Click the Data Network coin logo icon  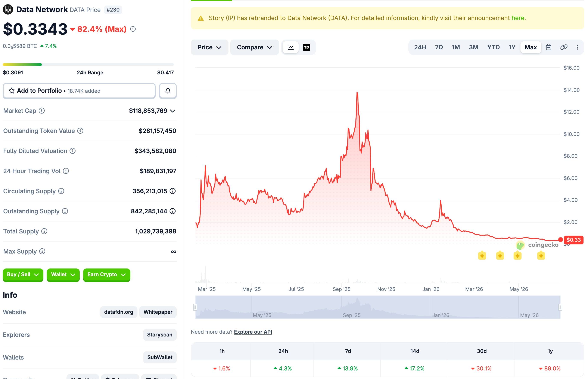click(x=8, y=10)
